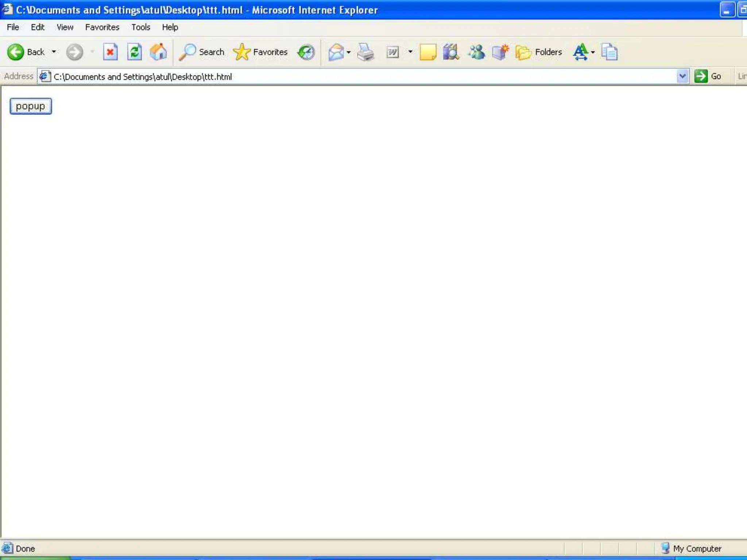Viewport: 747px width, 560px height.
Task: Expand the Back button history dropdown
Action: click(x=54, y=52)
